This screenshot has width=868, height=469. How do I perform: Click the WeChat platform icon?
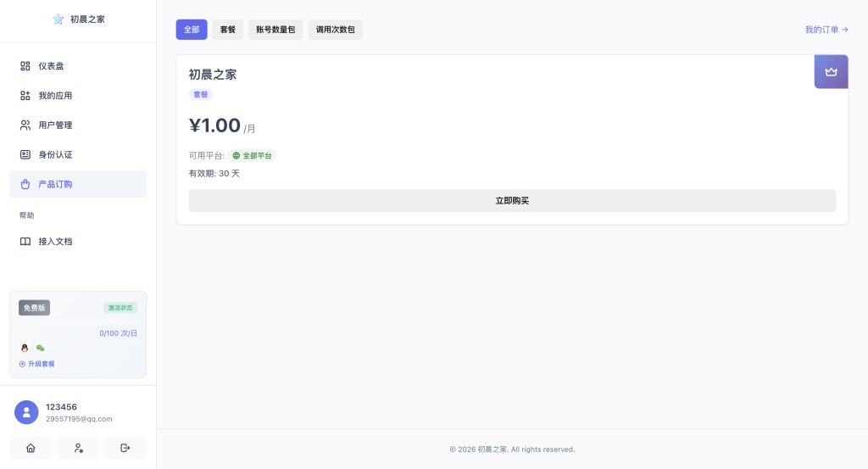(41, 349)
